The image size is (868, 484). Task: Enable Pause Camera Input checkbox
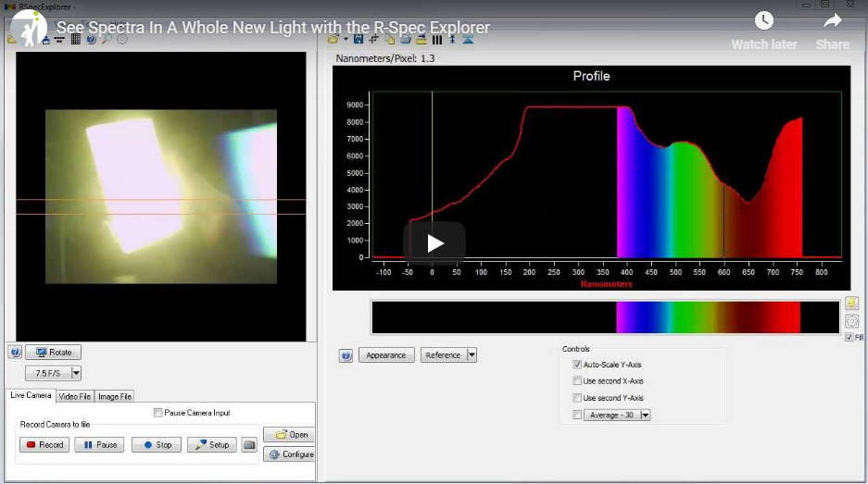pos(158,413)
